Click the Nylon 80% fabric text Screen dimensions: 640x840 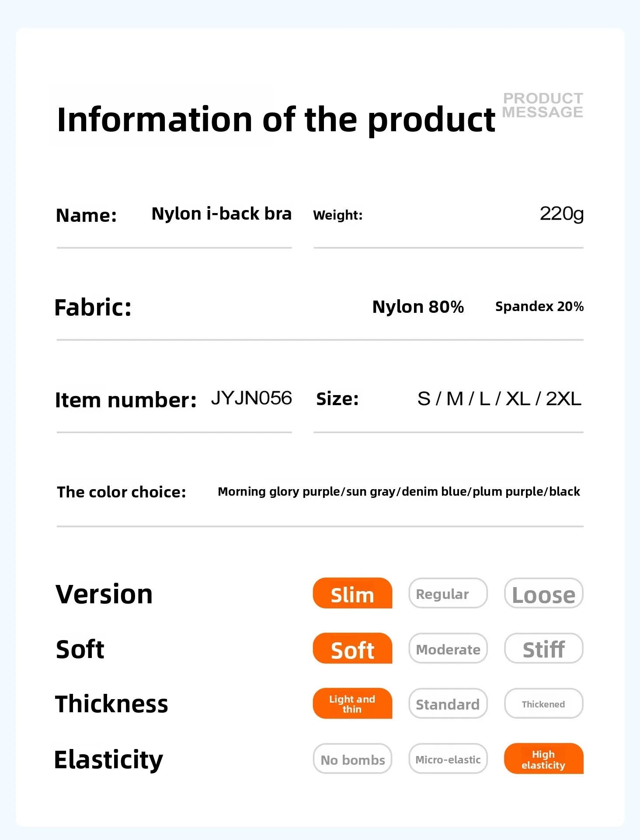tap(418, 307)
